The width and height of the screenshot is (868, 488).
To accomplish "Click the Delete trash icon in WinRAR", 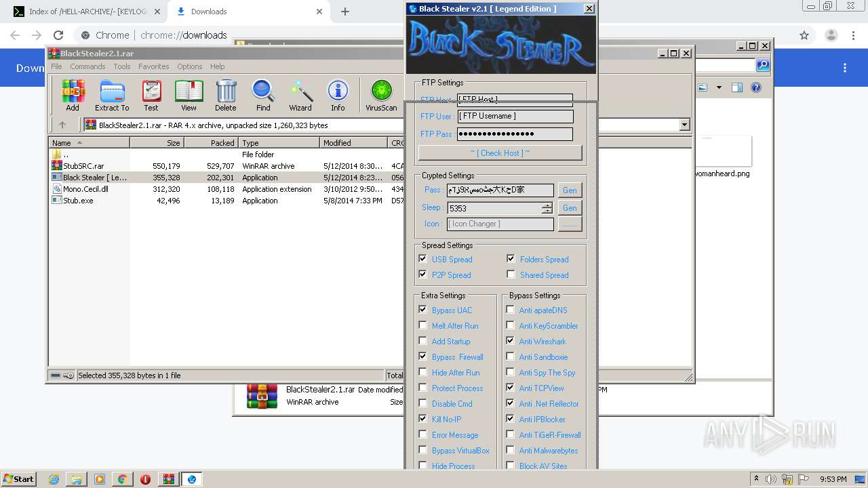I will point(226,95).
